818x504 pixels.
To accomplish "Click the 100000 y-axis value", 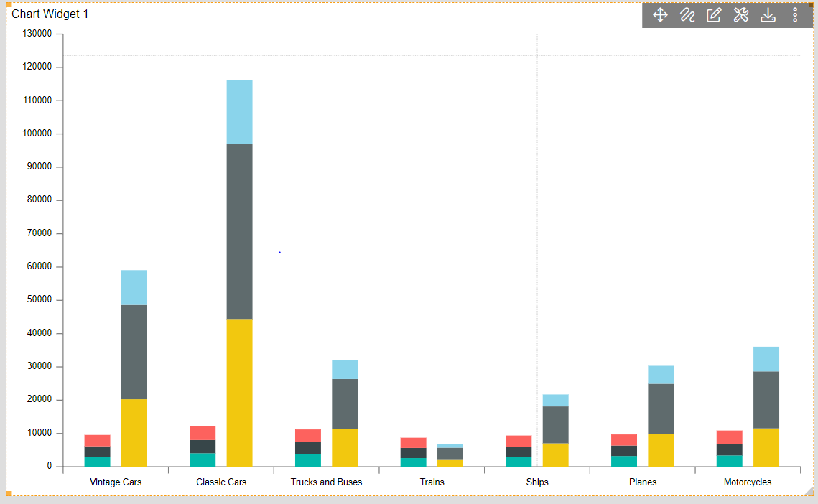I will [x=37, y=133].
